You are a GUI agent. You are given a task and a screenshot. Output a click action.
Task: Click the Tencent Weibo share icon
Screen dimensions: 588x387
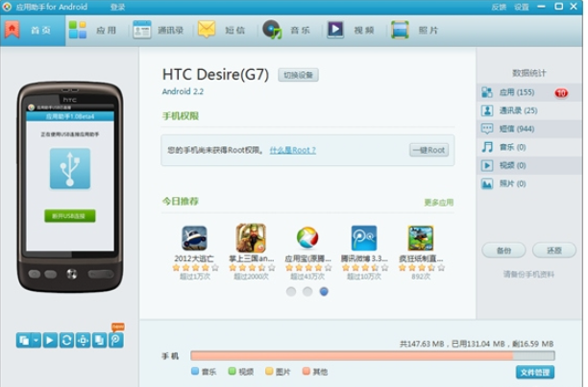[116, 341]
